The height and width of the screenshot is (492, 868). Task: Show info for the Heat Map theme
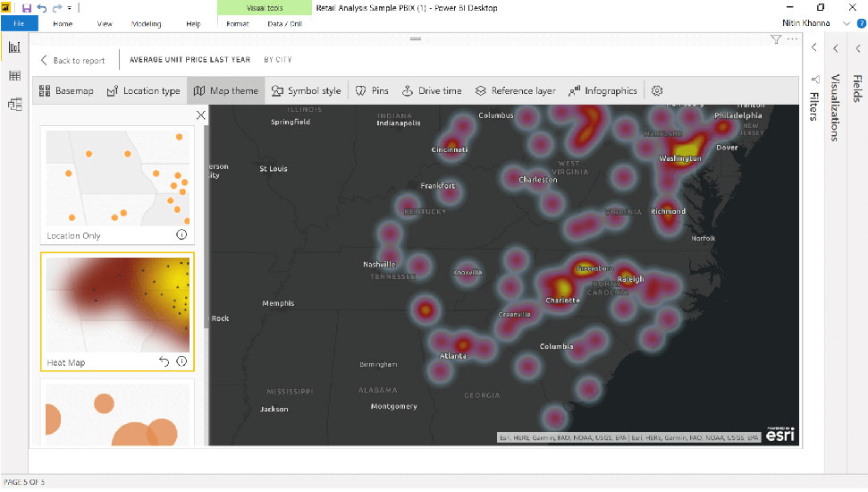181,361
